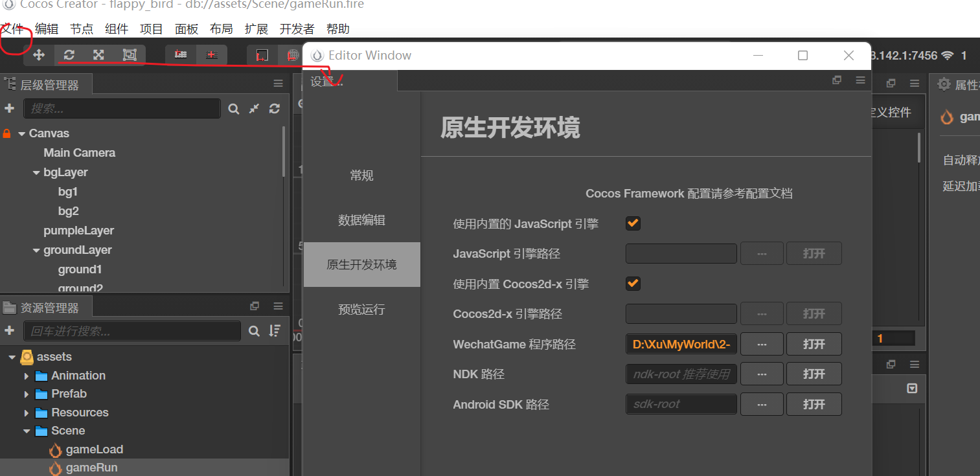The height and width of the screenshot is (476, 980).
Task: Open the 编辑 menu
Action: 47,29
